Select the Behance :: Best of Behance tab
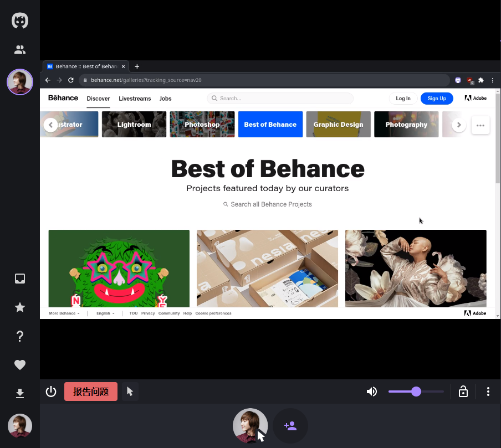Screen dimensions: 501x448 tap(86, 66)
